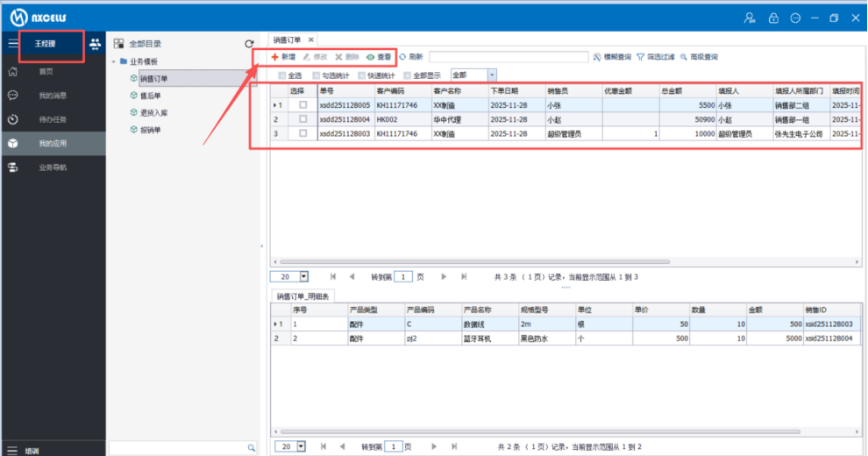
Task: Click the 新增 (add new) toolbar icon
Action: [275, 57]
